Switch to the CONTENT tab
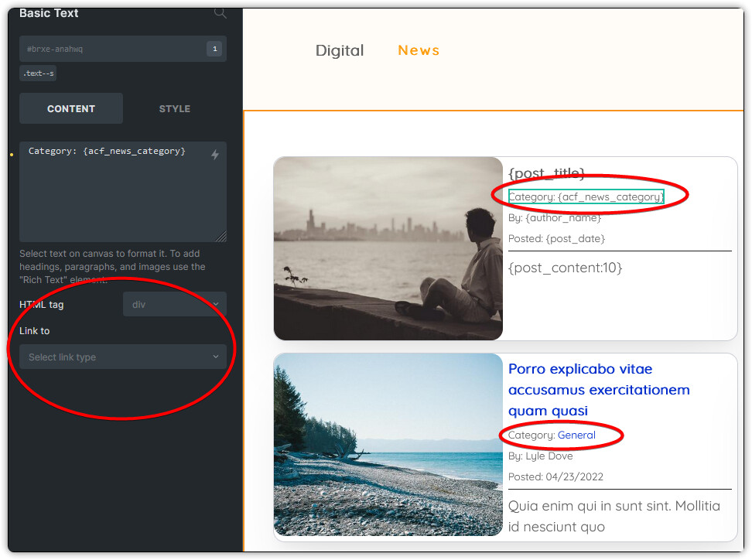 pos(71,108)
